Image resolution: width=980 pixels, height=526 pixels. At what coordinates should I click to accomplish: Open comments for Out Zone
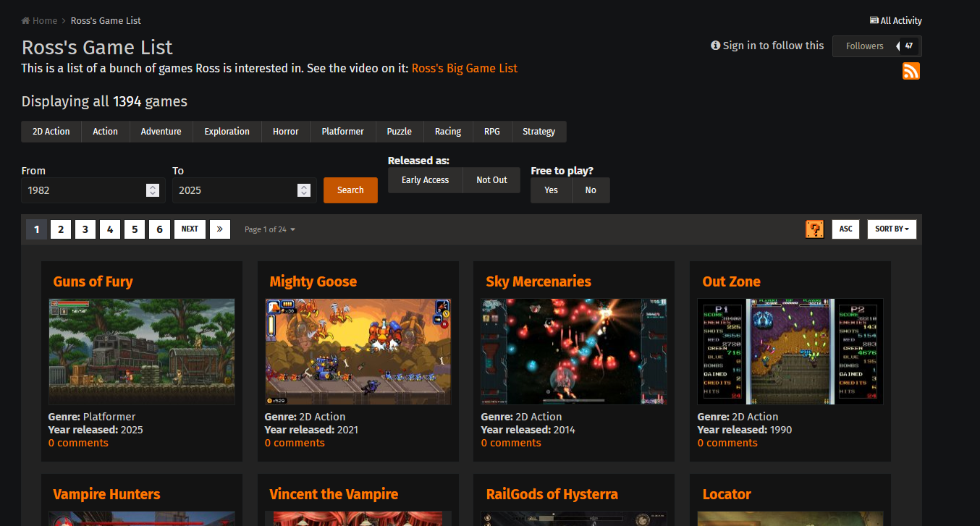(727, 443)
